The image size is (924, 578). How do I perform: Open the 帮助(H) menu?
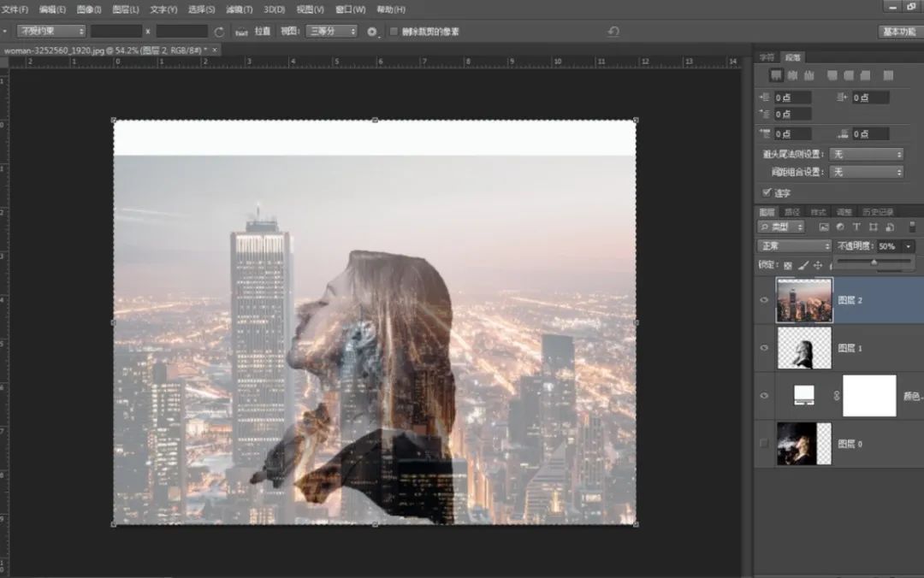(x=391, y=9)
